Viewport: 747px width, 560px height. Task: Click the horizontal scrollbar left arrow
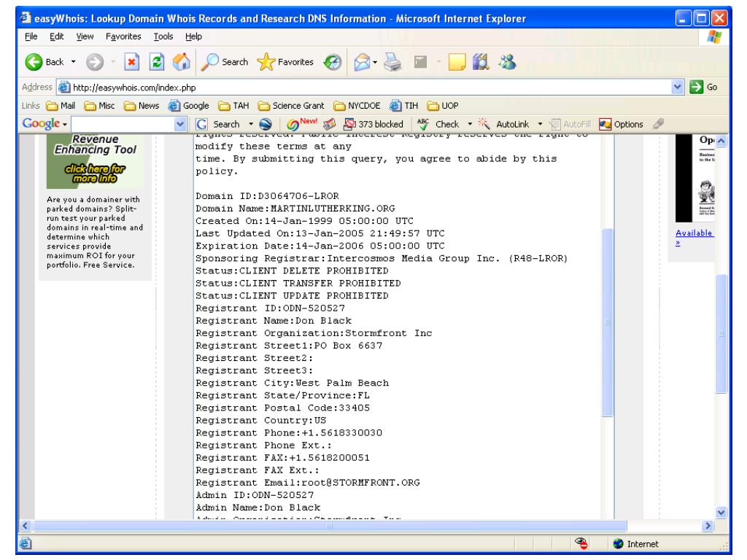tap(26, 526)
